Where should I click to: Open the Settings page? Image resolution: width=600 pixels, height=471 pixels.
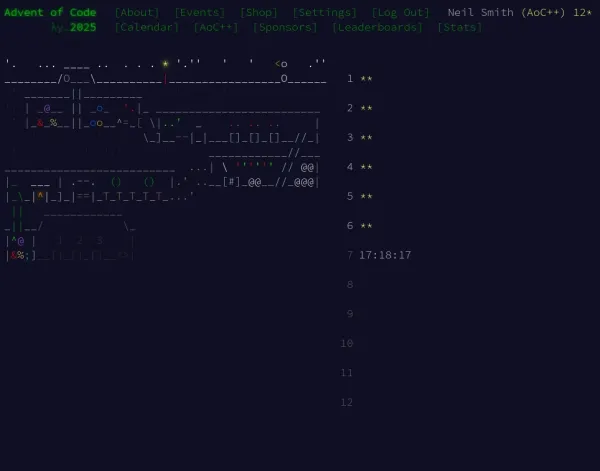point(324,12)
